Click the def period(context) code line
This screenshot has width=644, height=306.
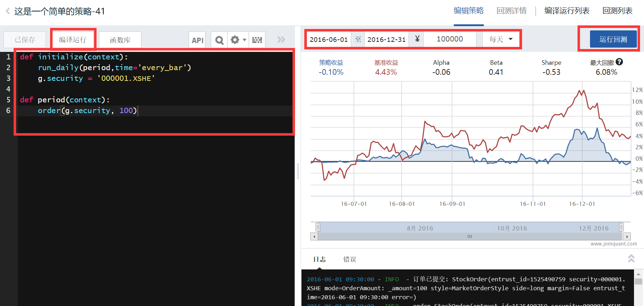pyautogui.click(x=65, y=100)
